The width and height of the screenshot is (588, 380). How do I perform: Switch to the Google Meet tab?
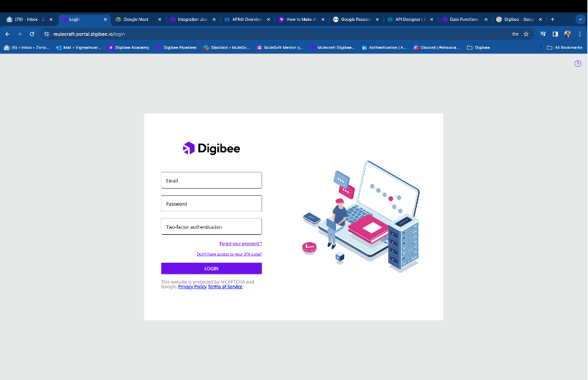(x=135, y=20)
